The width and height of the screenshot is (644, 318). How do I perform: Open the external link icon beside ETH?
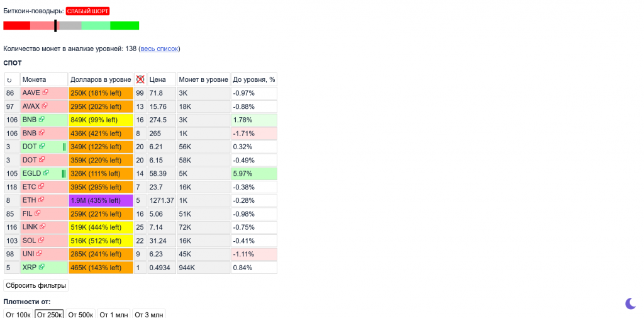42,200
